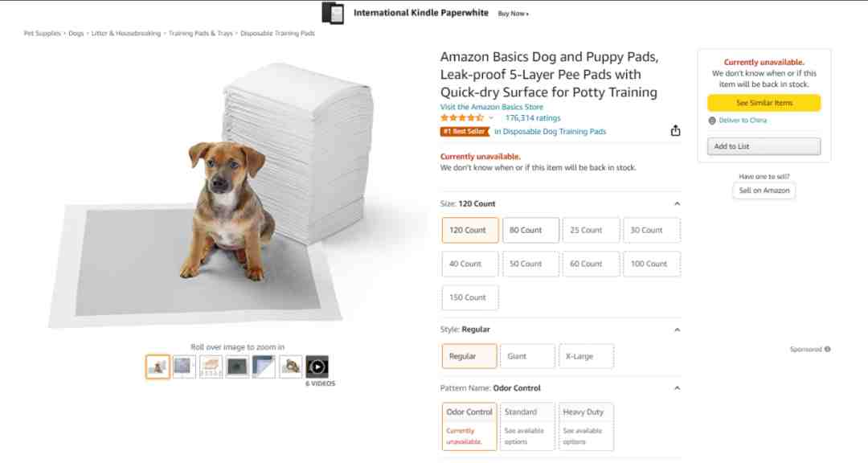The image size is (868, 463).
Task: Open the Dogs breadcrumb category
Action: point(76,33)
